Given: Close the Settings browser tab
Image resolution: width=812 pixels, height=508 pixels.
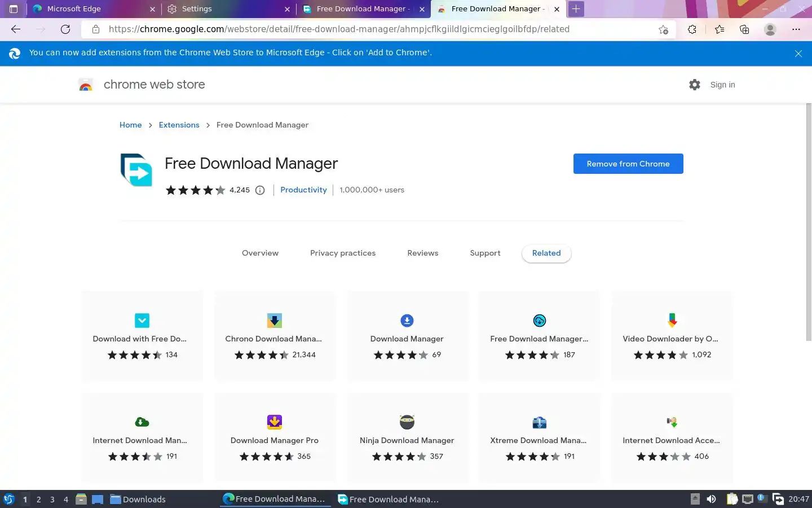Looking at the screenshot, I should pyautogui.click(x=287, y=9).
